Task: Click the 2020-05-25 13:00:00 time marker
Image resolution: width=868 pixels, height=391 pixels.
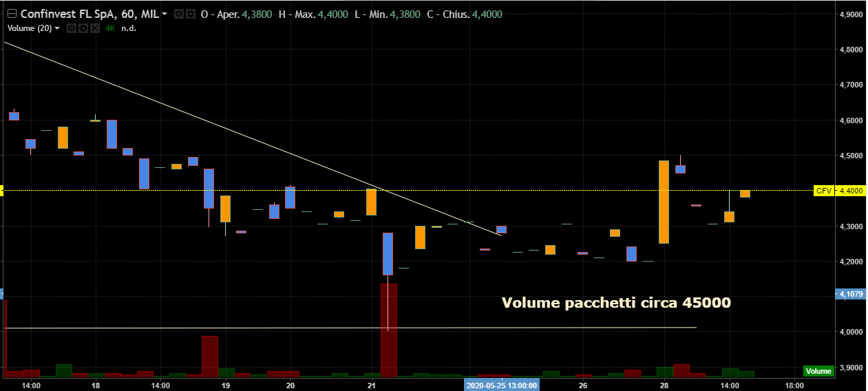Action: point(502,385)
